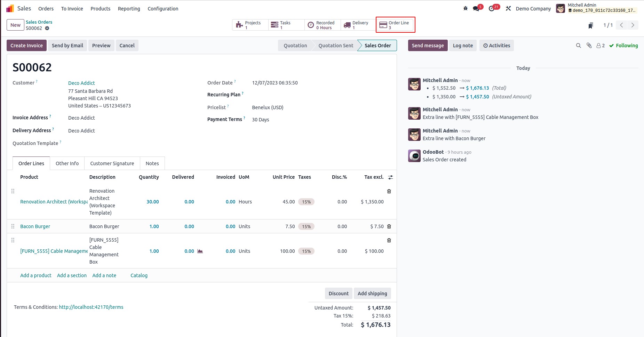Delete the Renovation Architect order line
644x337 pixels.
tap(389, 191)
